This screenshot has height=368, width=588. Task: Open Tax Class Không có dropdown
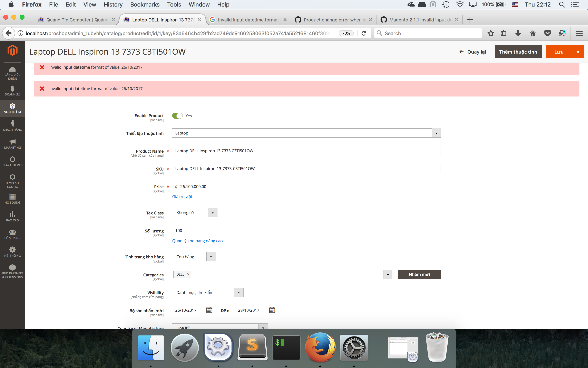tap(195, 212)
